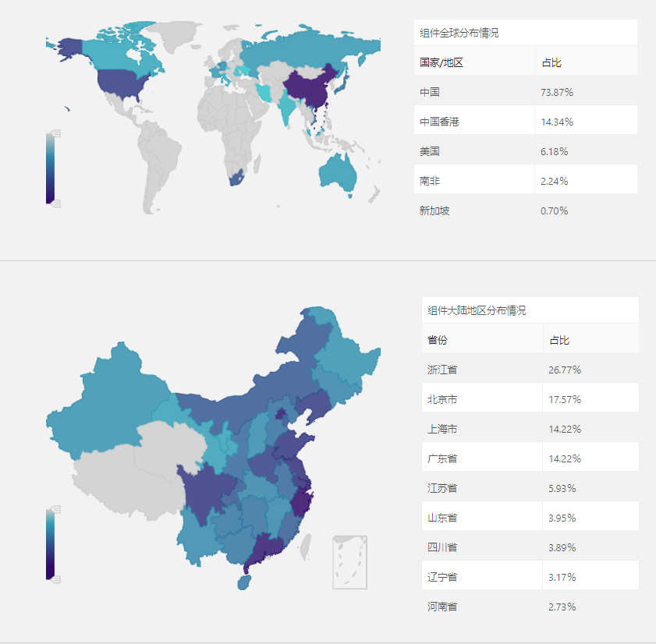Image resolution: width=656 pixels, height=644 pixels.
Task: Click the 中国 row label
Action: click(430, 92)
